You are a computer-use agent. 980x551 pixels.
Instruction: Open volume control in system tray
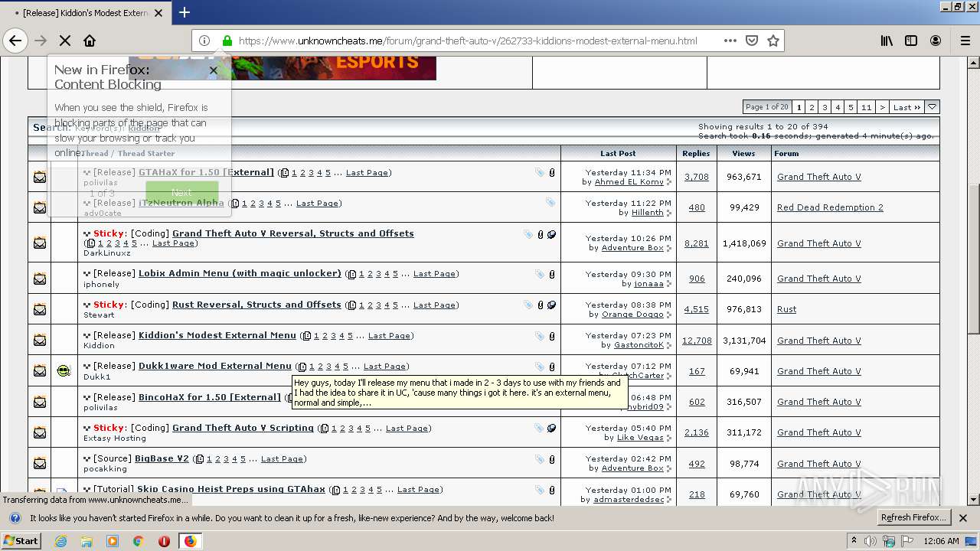871,541
